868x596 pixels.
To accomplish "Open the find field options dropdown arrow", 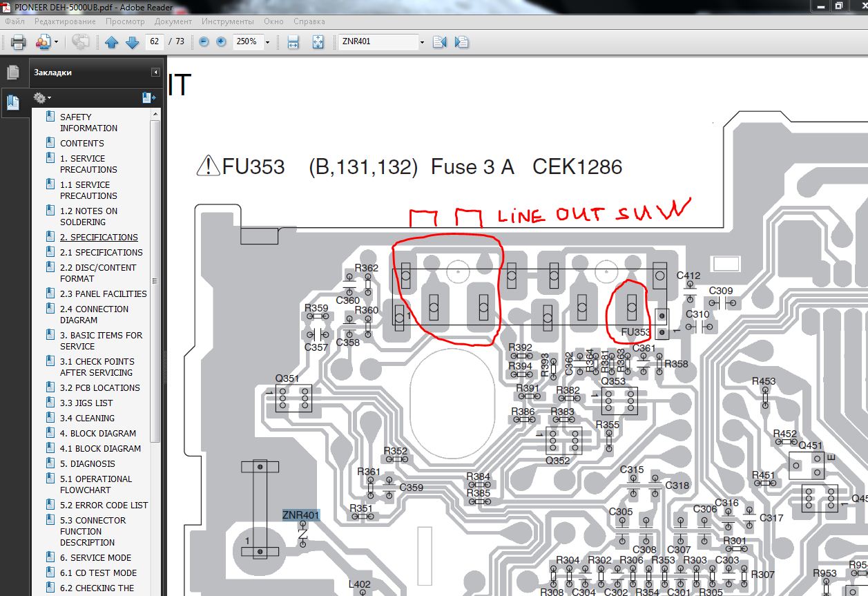I will point(422,42).
